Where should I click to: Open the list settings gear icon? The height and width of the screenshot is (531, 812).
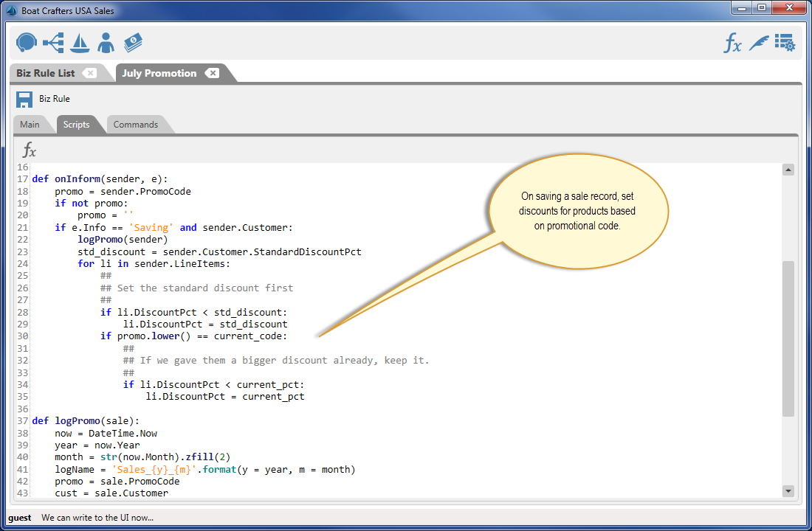point(785,43)
